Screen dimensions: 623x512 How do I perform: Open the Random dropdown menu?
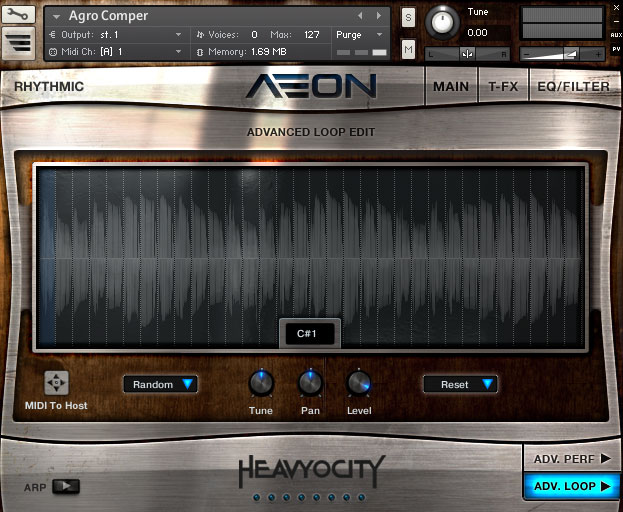pyautogui.click(x=160, y=384)
